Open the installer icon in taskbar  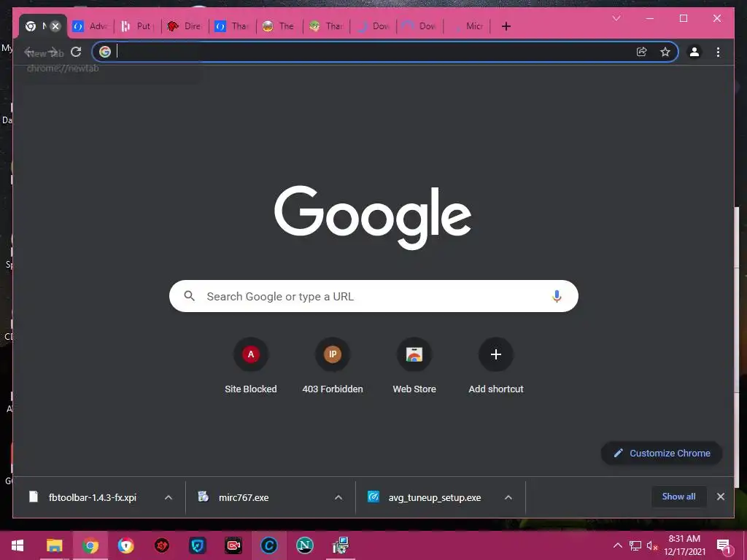[x=341, y=545]
